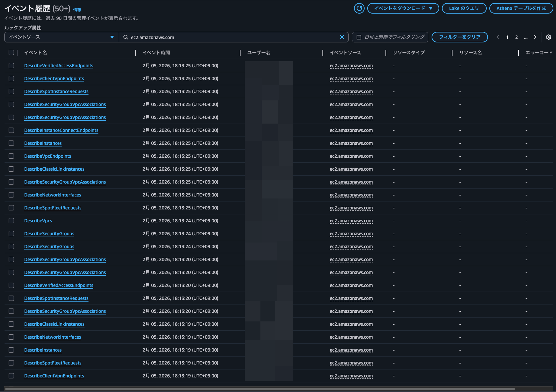Image resolution: width=556 pixels, height=392 pixels.
Task: Refresh the event history list
Action: tap(359, 9)
